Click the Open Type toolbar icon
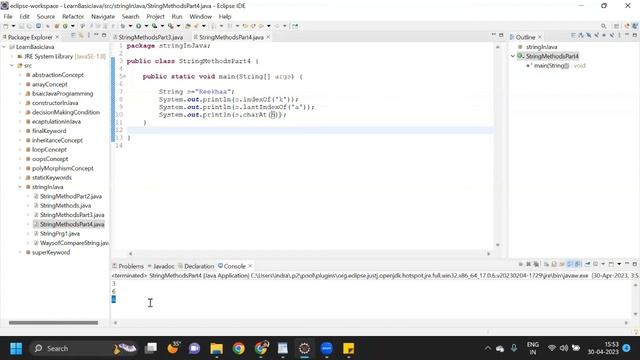 click(188, 26)
